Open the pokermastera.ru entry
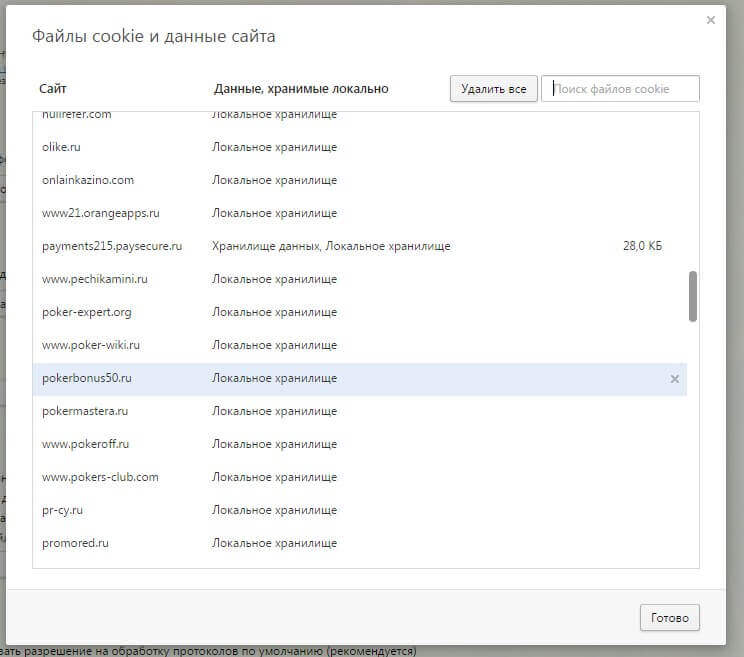The image size is (744, 657). [x=85, y=411]
